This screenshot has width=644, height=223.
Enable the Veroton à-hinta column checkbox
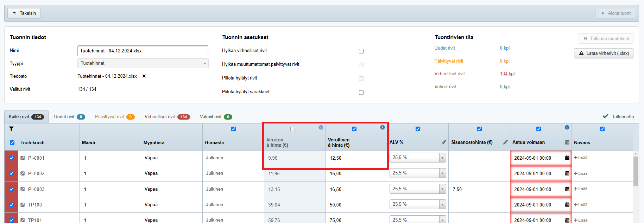(292, 129)
